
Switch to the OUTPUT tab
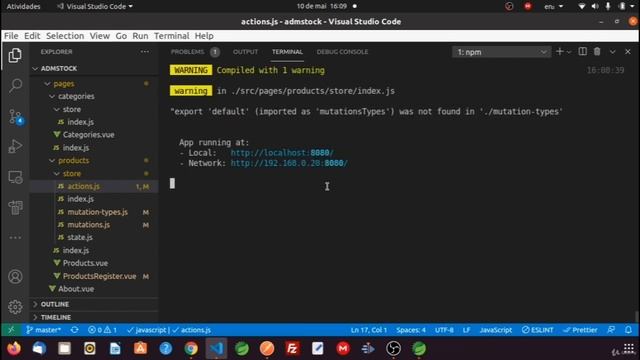click(x=245, y=52)
